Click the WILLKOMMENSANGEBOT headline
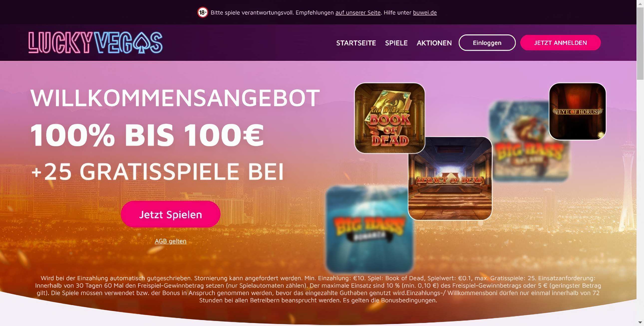 [175, 98]
